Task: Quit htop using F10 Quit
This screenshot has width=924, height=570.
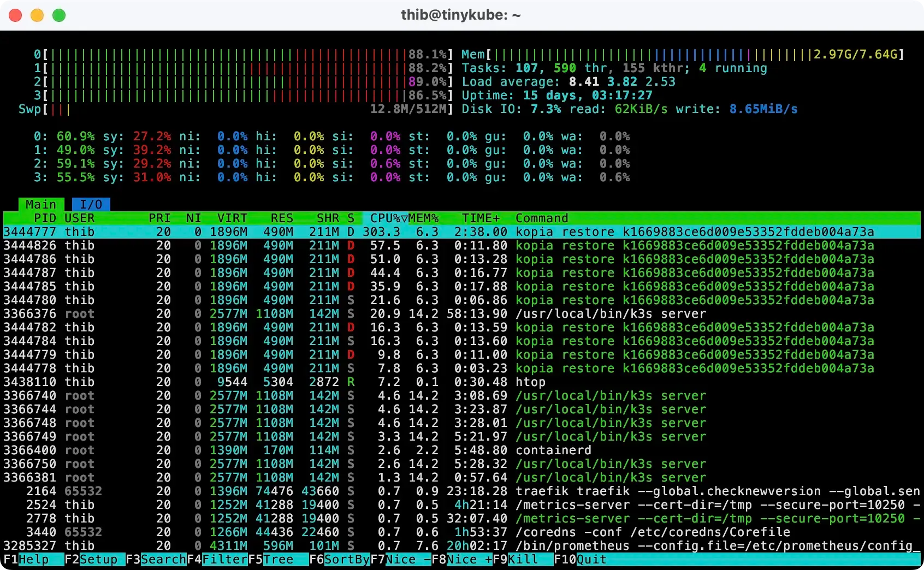Action: click(582, 559)
